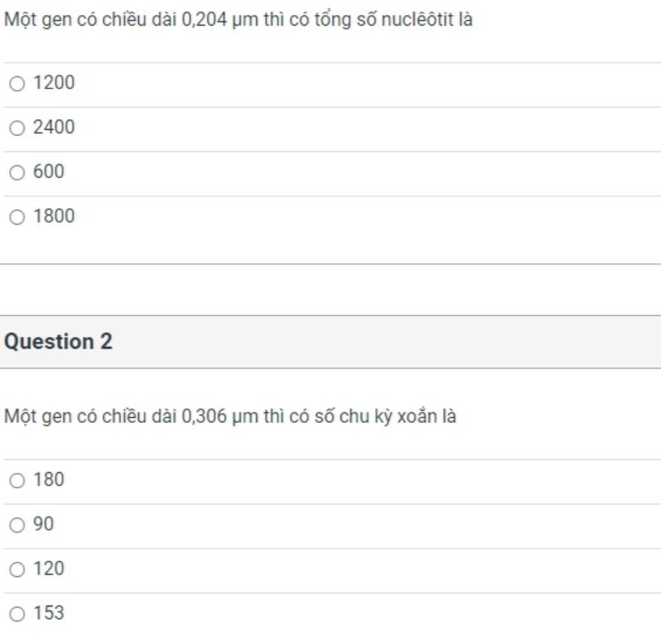Choose the 600 radio button
Viewport: 661px width, 644px height.
point(17,172)
